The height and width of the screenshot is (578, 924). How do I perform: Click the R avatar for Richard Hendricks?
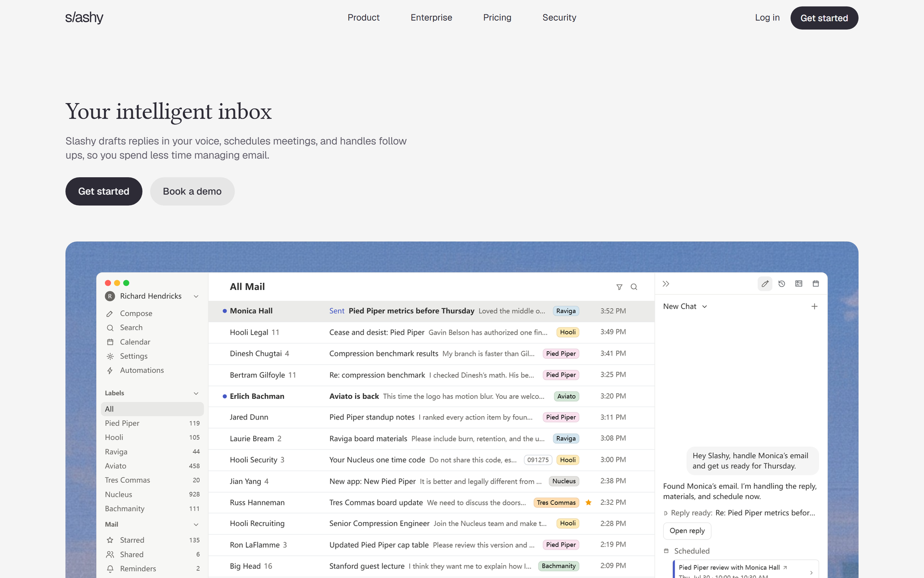pos(110,296)
